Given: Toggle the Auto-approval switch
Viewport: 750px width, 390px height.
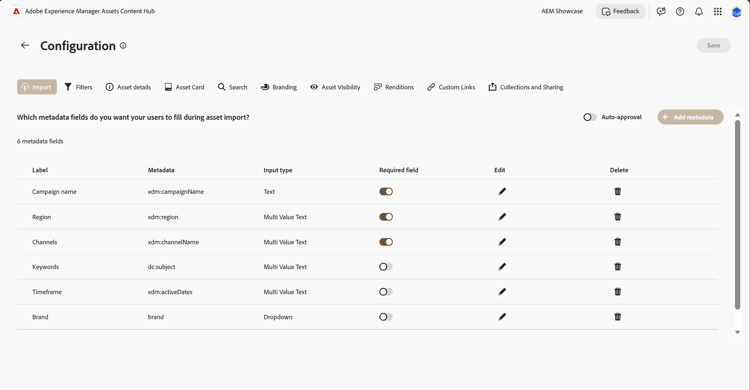Looking at the screenshot, I should click(x=590, y=117).
